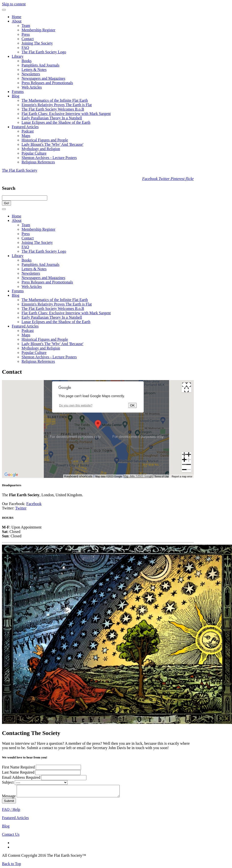232x868 pixels.
Task: Click the Go! search button
Action: pos(6,203)
